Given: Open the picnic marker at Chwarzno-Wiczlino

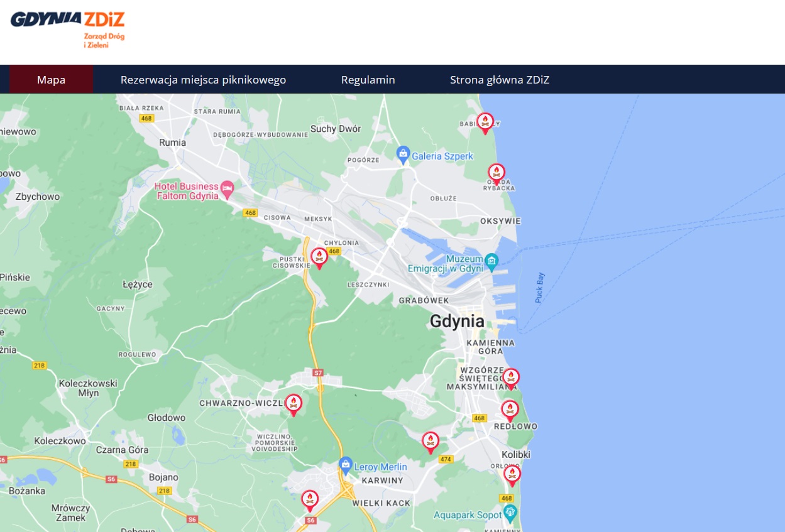Looking at the screenshot, I should (294, 404).
